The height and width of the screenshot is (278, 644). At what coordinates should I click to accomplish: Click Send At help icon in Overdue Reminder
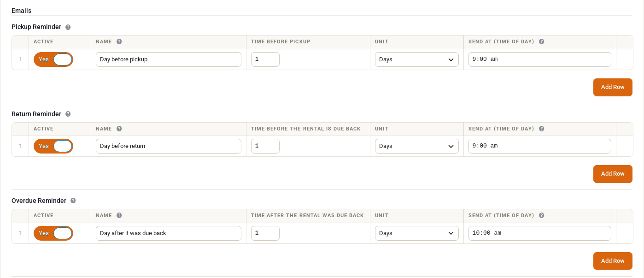click(x=542, y=215)
